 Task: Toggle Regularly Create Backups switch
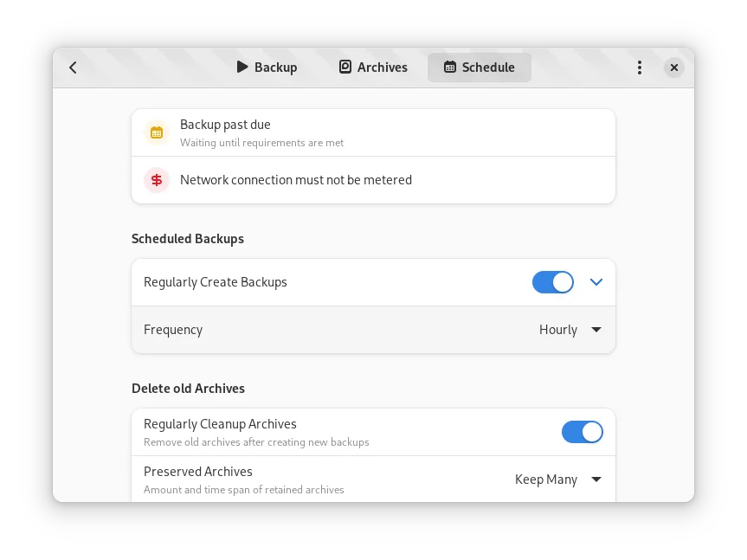[553, 282]
